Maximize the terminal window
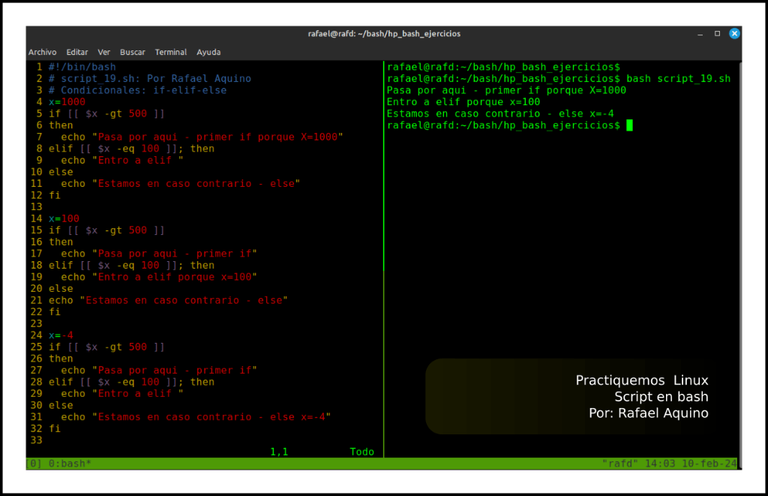 717,33
